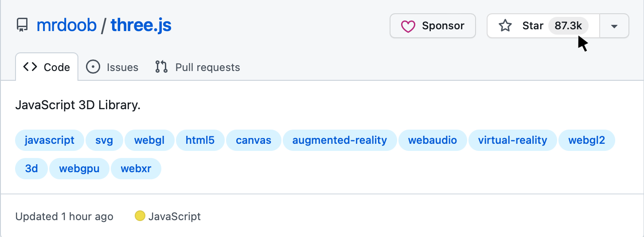Screen dimensions: 644x237
Task: Open the webxr topic tag
Action: [135, 169]
